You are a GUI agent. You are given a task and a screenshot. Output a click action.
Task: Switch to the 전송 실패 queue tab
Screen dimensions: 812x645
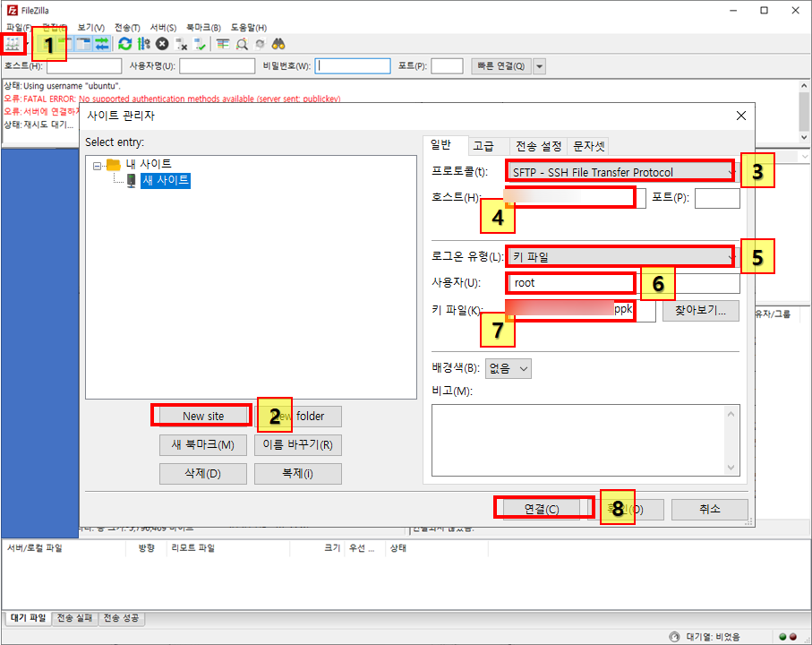[74, 618]
